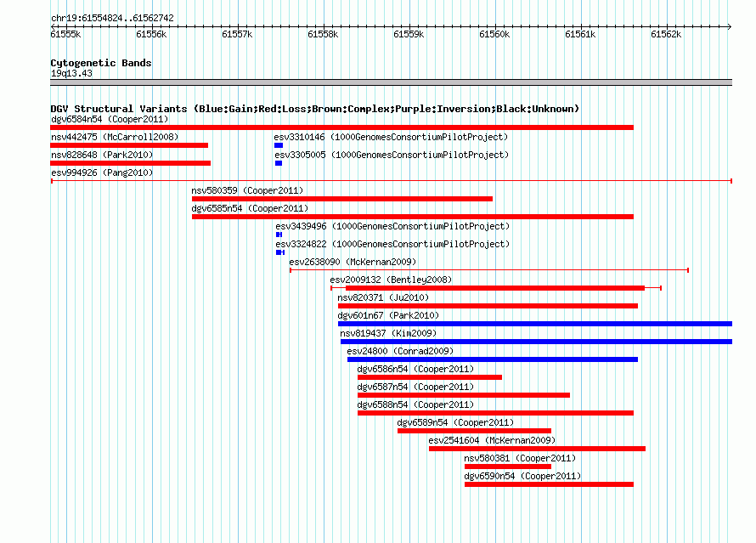Open variant nsv820371 (Ju2010)

(x=383, y=297)
